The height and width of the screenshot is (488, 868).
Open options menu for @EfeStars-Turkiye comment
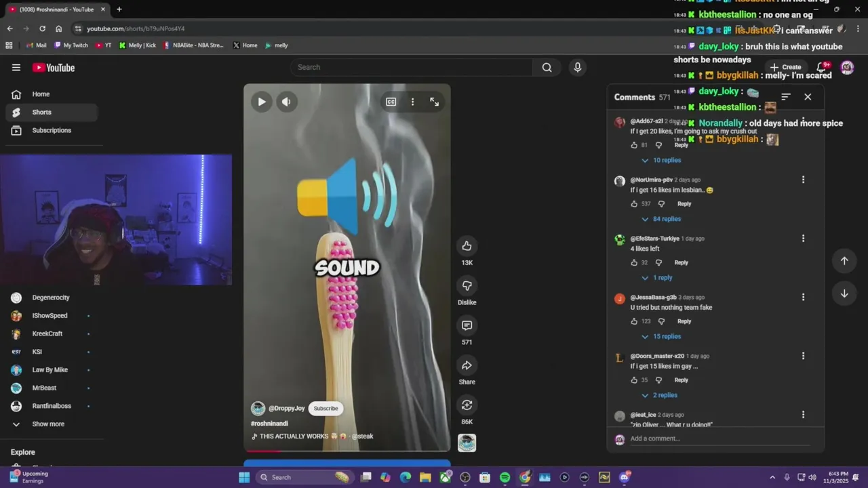(803, 239)
